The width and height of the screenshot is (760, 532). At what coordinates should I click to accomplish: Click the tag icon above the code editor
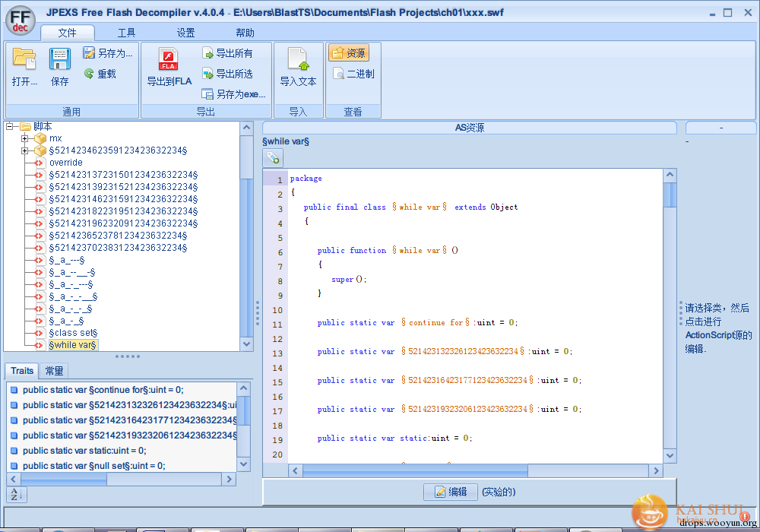click(273, 158)
